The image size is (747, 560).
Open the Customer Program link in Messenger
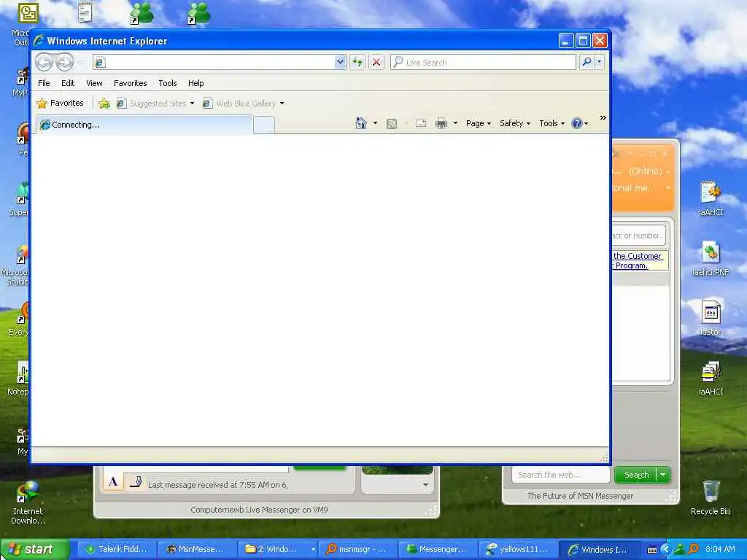(636, 260)
